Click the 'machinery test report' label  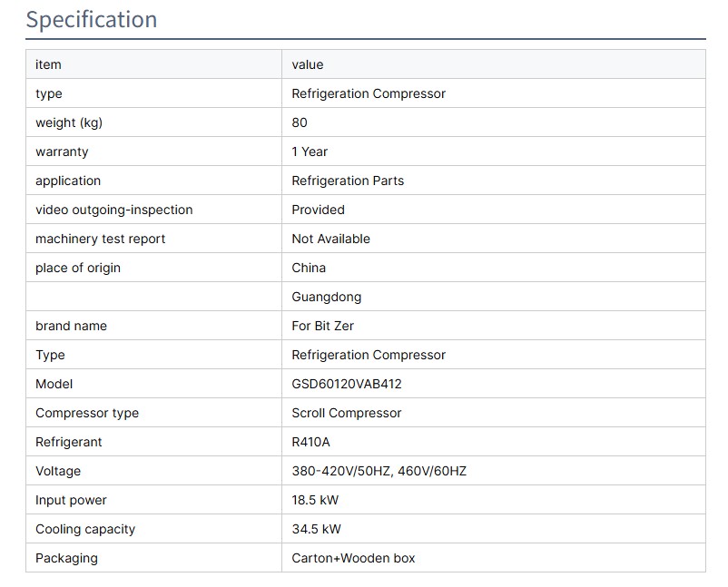101,239
